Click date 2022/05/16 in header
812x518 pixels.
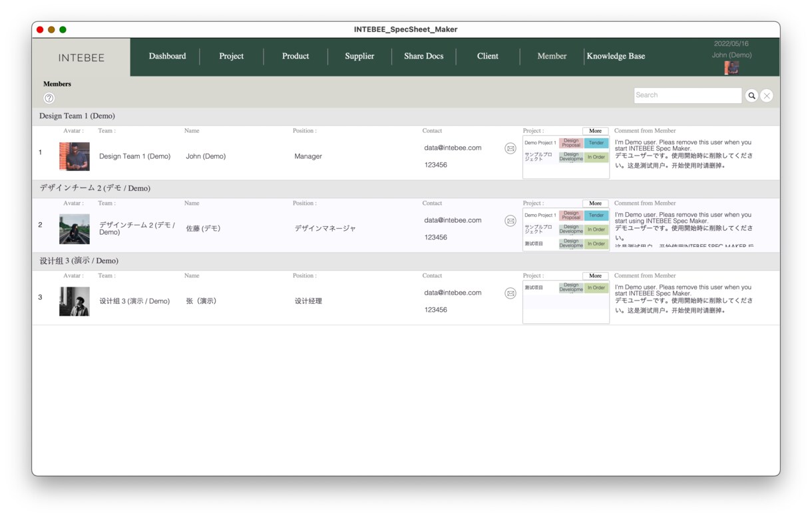pyautogui.click(x=731, y=44)
